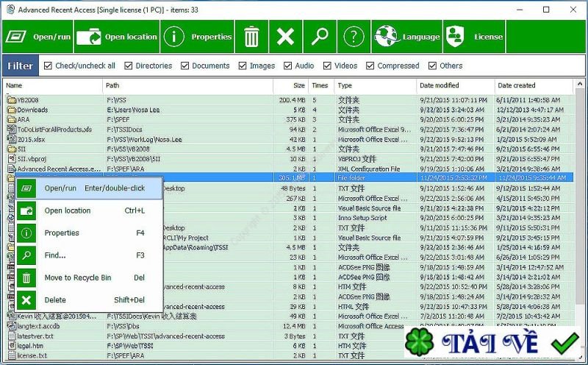This screenshot has height=365, width=588.
Task: Select the SII.vbproj file name
Action: [32, 159]
